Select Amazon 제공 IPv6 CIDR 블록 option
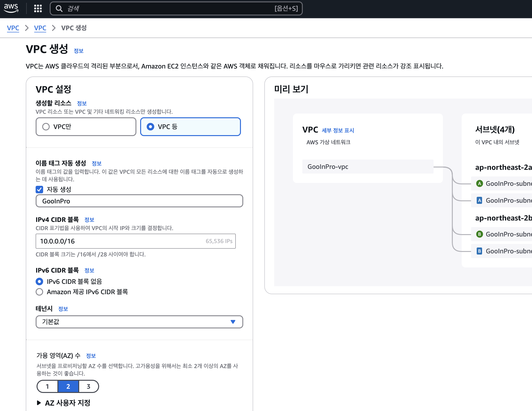This screenshot has height=411, width=532. point(39,292)
